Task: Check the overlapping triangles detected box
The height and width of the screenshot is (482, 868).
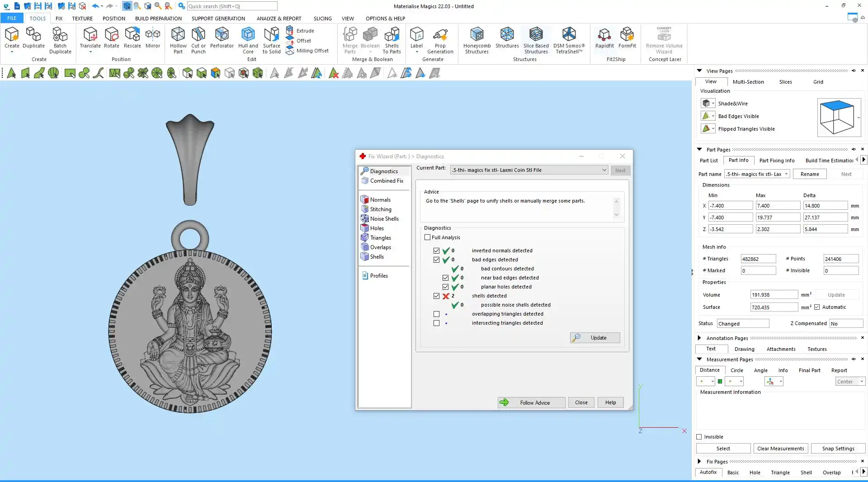Action: click(x=436, y=314)
